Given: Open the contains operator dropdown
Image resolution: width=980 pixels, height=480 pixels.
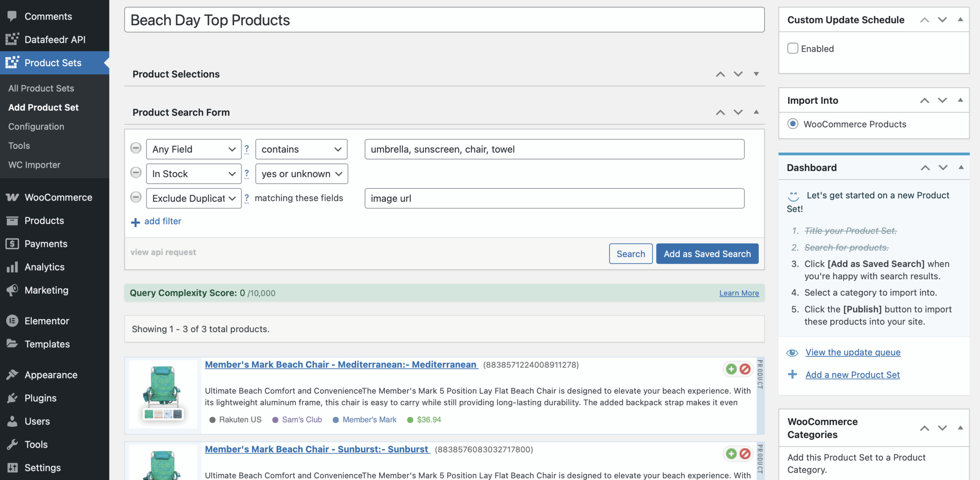Looking at the screenshot, I should (301, 149).
